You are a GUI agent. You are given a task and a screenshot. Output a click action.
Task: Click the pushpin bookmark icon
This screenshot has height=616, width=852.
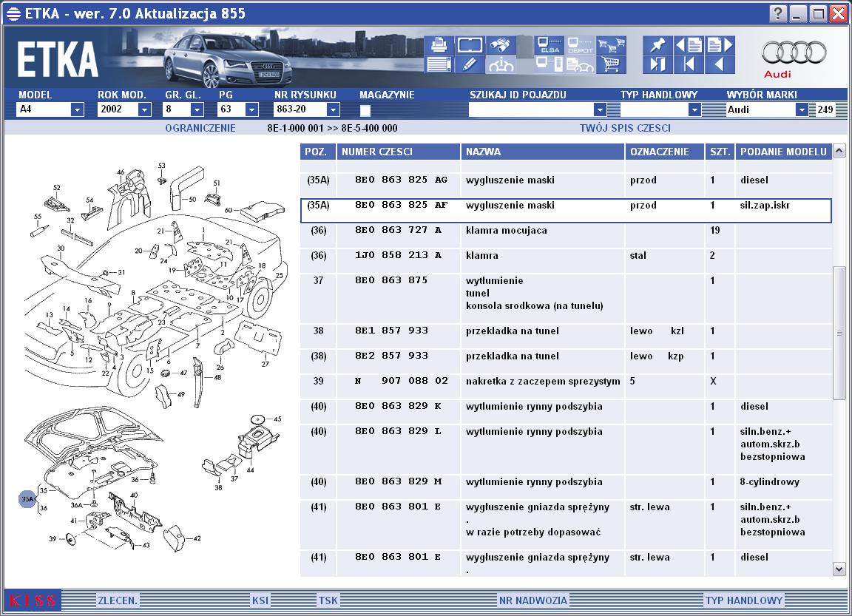pyautogui.click(x=657, y=45)
